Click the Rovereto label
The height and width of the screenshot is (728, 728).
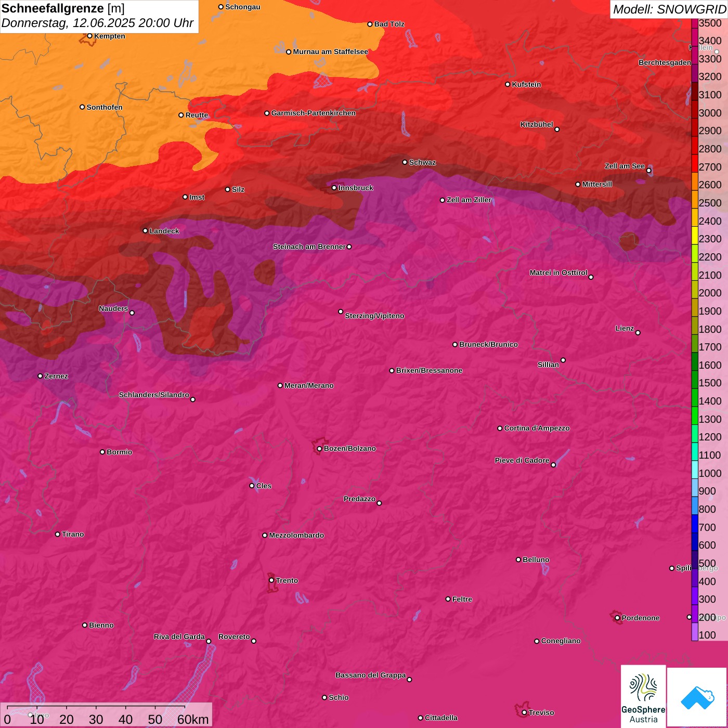[x=234, y=636]
